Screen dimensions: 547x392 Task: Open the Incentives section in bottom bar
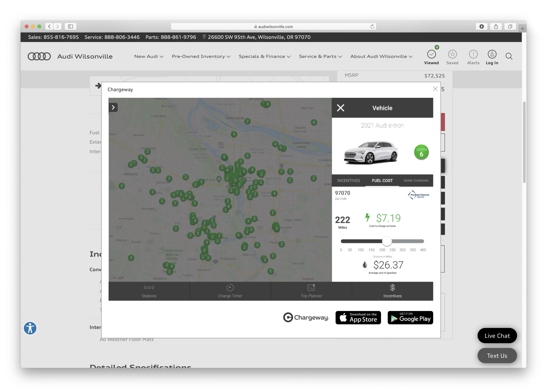click(392, 291)
